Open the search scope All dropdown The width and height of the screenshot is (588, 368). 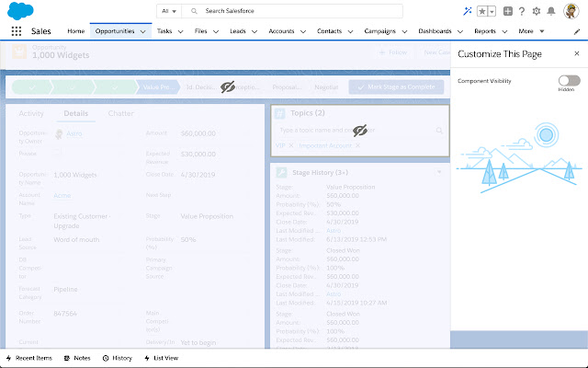click(168, 11)
